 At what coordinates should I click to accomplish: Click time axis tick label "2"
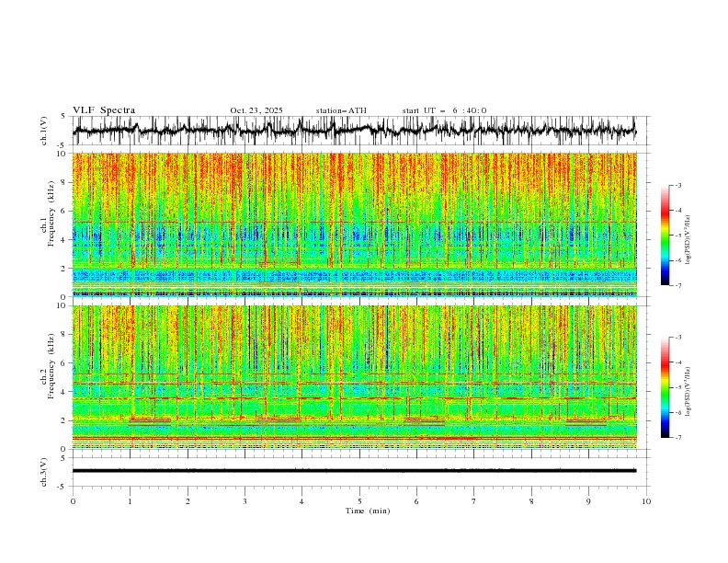point(188,501)
